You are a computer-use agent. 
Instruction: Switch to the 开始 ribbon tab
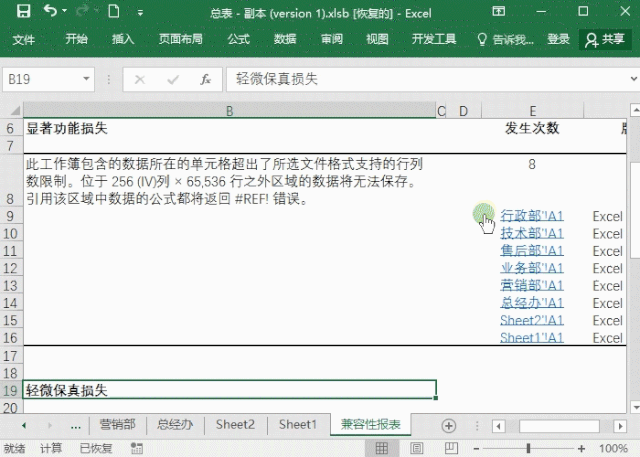point(76,39)
